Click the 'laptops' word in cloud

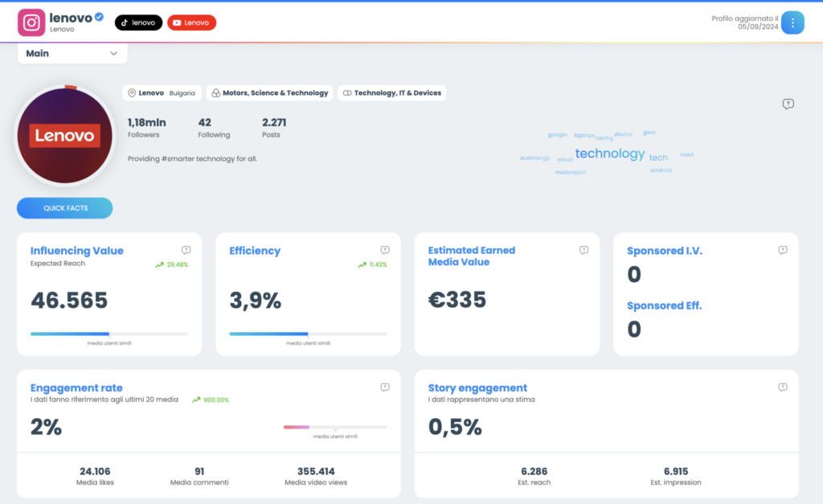coord(584,135)
